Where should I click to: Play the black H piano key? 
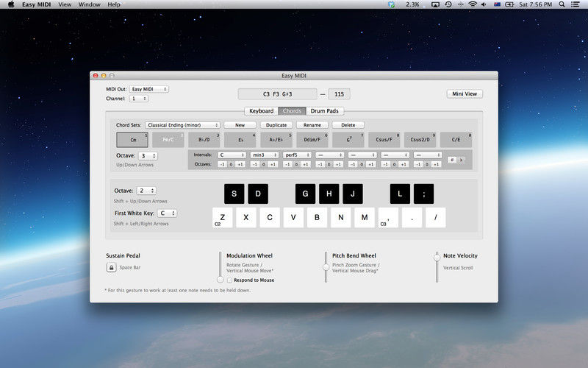click(329, 194)
